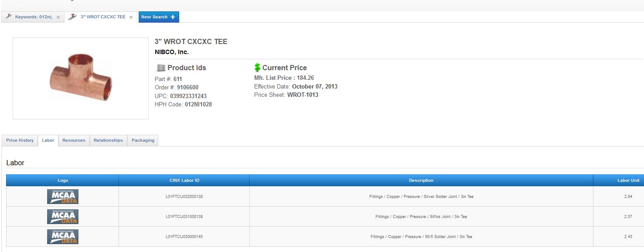Select labor ID L01FTCU030000145
This screenshot has height=252, width=644.
pyautogui.click(x=184, y=237)
